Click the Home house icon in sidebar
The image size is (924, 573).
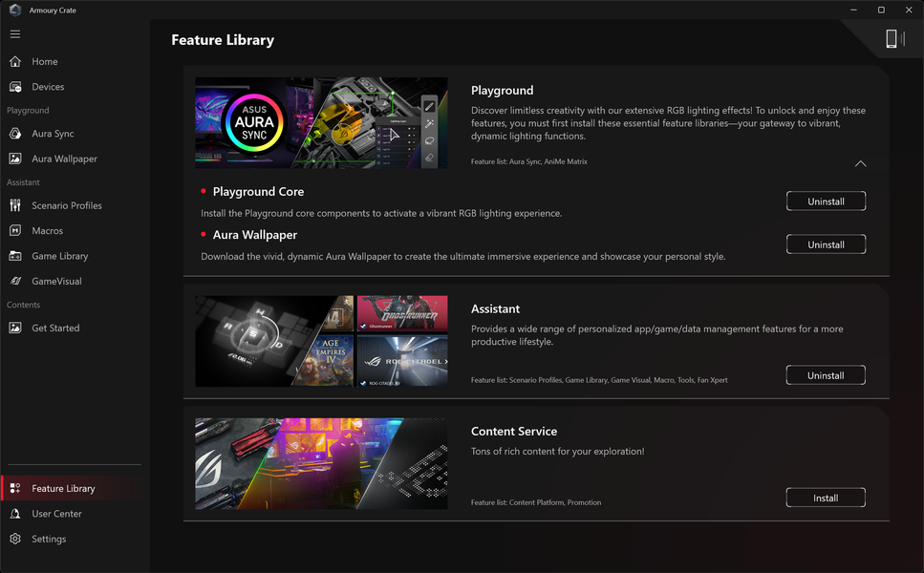[15, 61]
